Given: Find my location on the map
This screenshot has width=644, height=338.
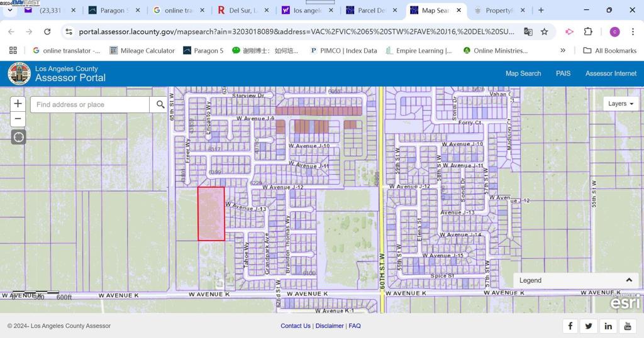Looking at the screenshot, I should click(x=18, y=137).
